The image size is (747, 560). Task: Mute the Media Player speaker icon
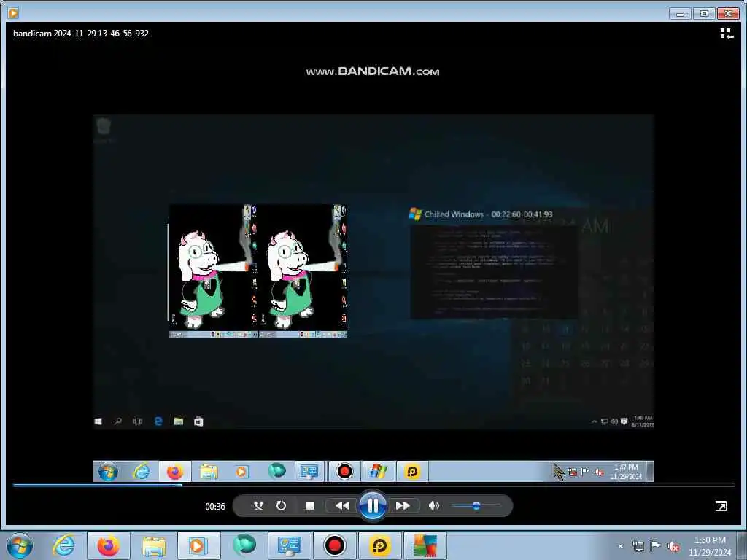click(433, 506)
